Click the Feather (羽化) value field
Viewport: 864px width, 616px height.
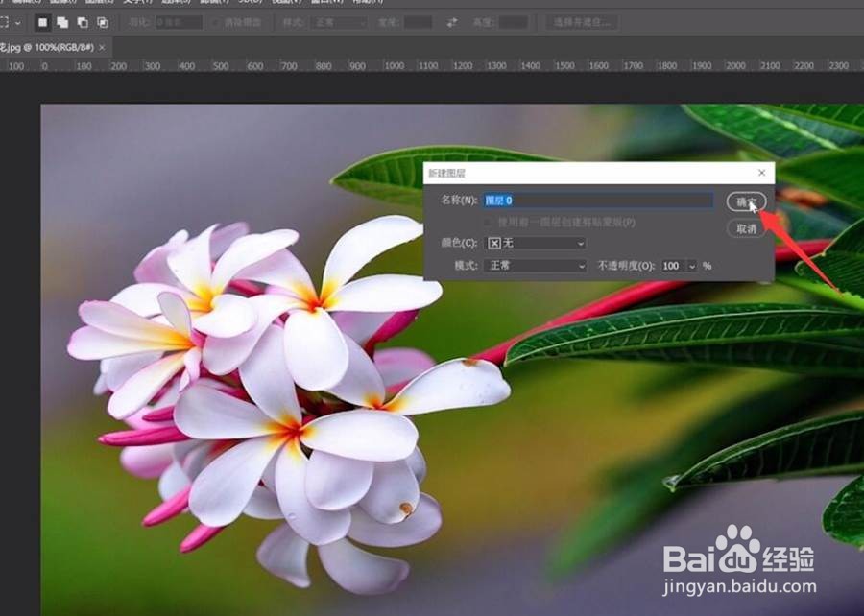pyautogui.click(x=180, y=23)
